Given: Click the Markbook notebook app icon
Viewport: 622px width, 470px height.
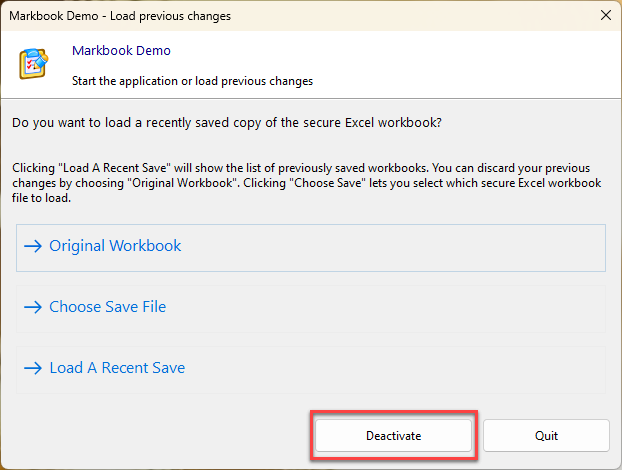Looking at the screenshot, I should point(33,63).
